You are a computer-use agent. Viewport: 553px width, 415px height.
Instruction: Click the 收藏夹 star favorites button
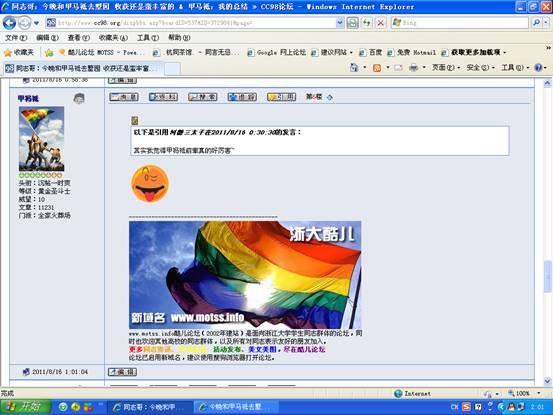pos(19,53)
